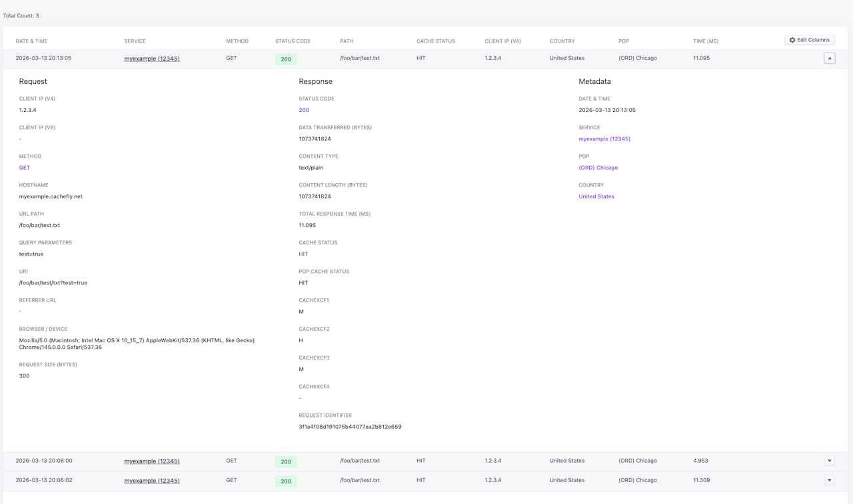Click United States link in Metadata section
This screenshot has width=853, height=504.
pyautogui.click(x=596, y=196)
